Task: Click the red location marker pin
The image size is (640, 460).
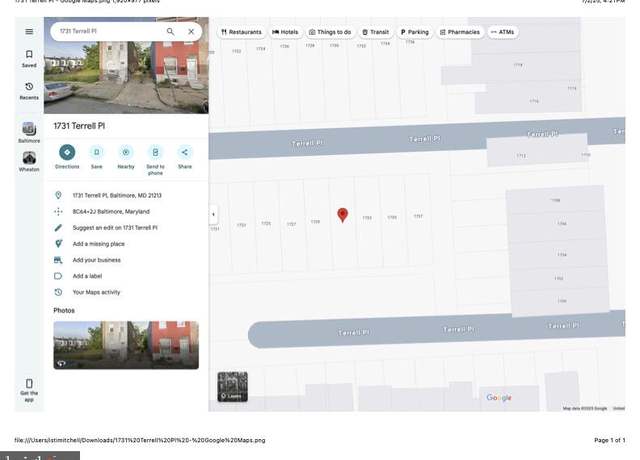Action: click(x=342, y=215)
